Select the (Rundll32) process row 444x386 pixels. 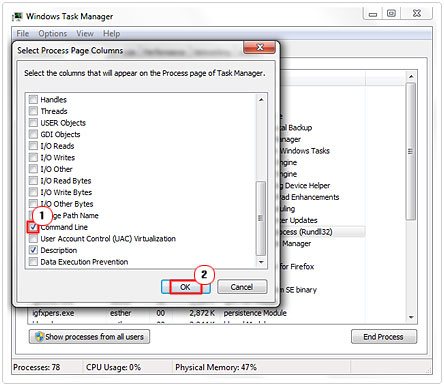tap(322, 232)
